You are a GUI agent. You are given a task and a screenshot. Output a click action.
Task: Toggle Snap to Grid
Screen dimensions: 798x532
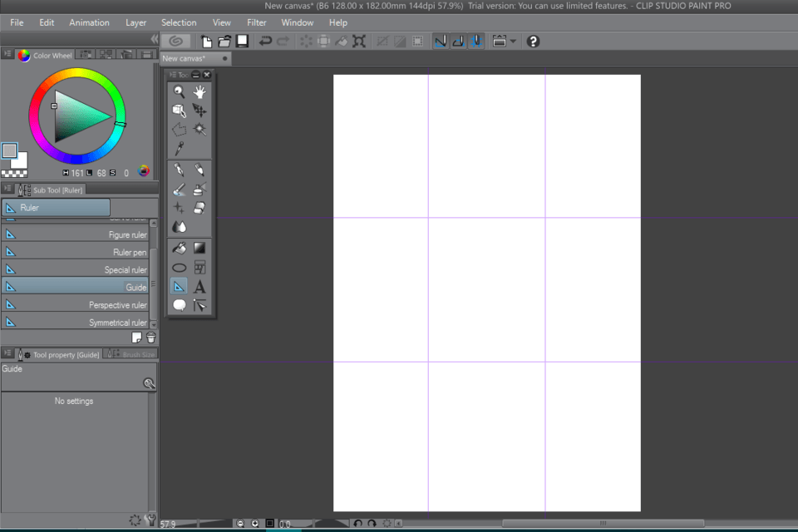click(x=476, y=41)
